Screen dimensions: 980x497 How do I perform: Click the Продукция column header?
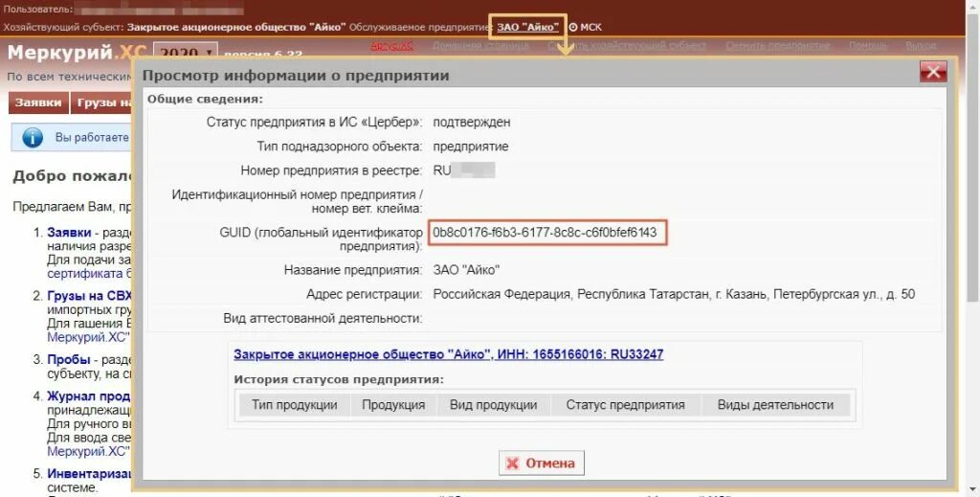pos(393,404)
